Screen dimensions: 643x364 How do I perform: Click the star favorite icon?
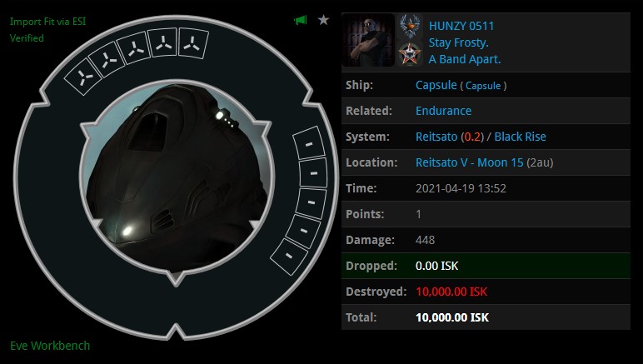point(323,20)
